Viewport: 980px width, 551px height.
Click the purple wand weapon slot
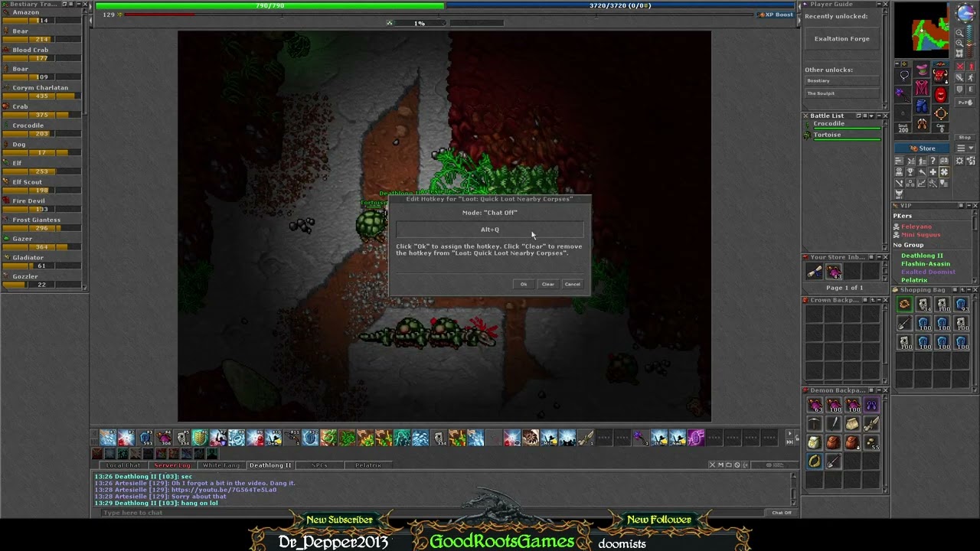click(902, 95)
